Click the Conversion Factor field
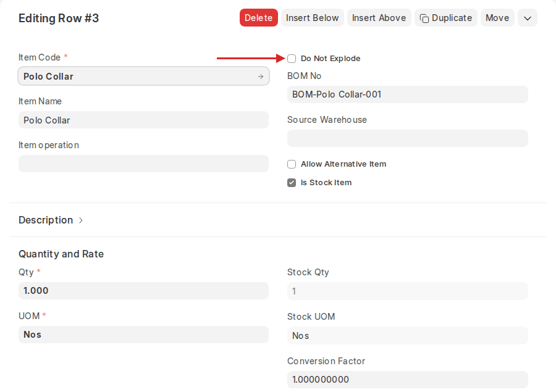The image size is (556, 392). pyautogui.click(x=408, y=380)
